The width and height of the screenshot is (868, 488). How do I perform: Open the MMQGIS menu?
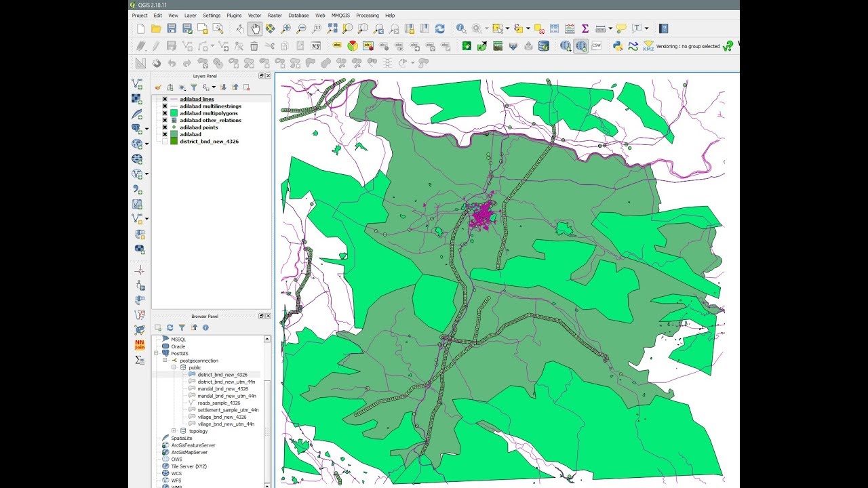[341, 15]
